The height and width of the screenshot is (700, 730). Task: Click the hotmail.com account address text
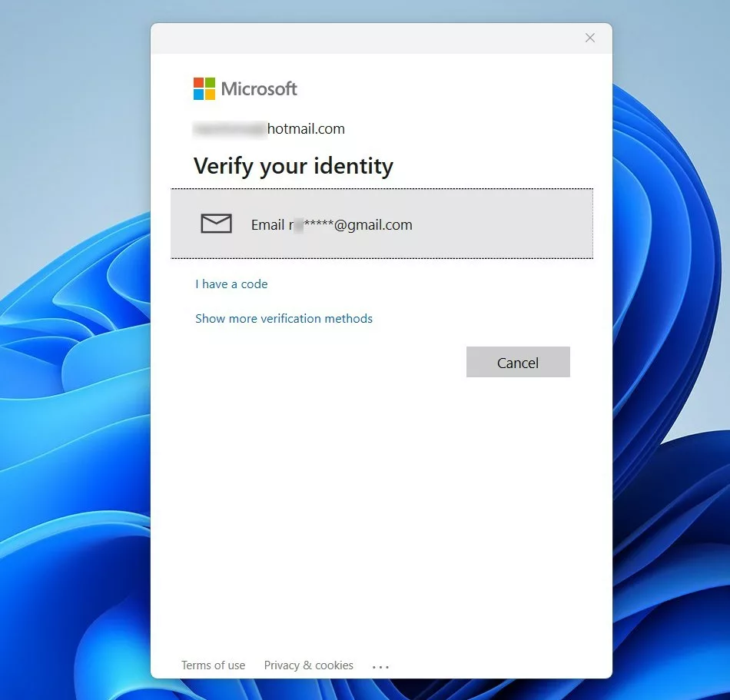(x=269, y=129)
